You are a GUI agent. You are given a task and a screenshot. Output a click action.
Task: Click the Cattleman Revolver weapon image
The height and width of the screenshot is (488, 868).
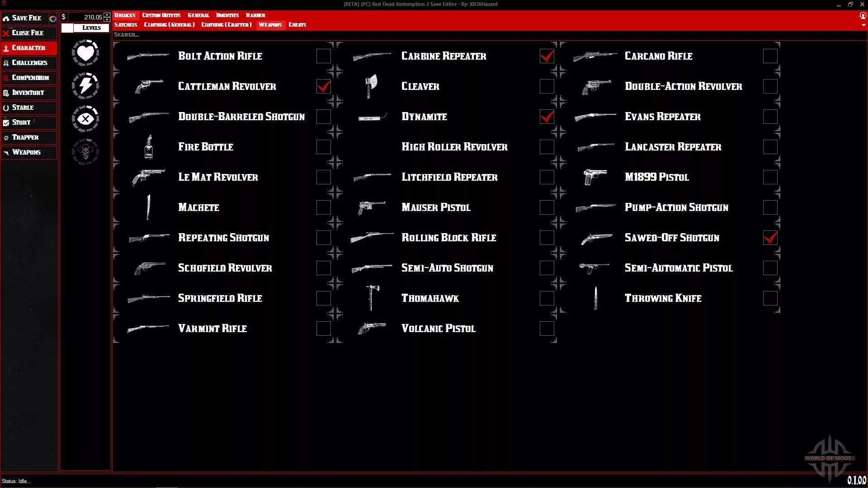(149, 86)
